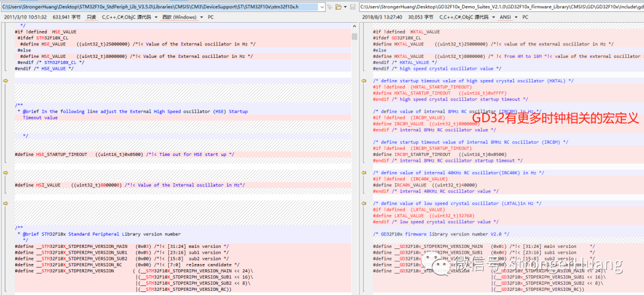Click HXTAL_VALUE 8000000 define line

point(508,56)
